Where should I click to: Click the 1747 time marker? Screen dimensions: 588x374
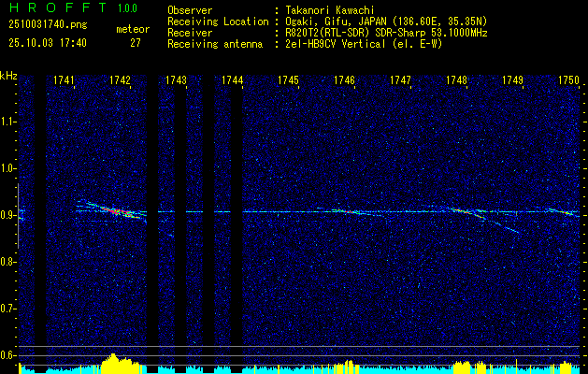pyautogui.click(x=400, y=79)
